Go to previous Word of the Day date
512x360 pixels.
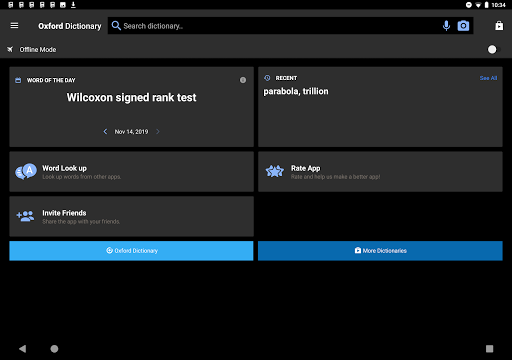click(105, 132)
